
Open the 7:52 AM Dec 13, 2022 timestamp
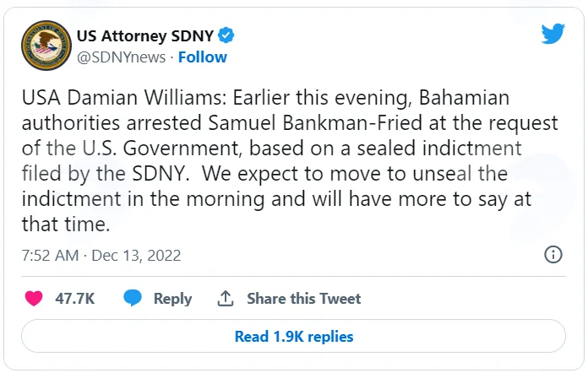click(x=101, y=256)
